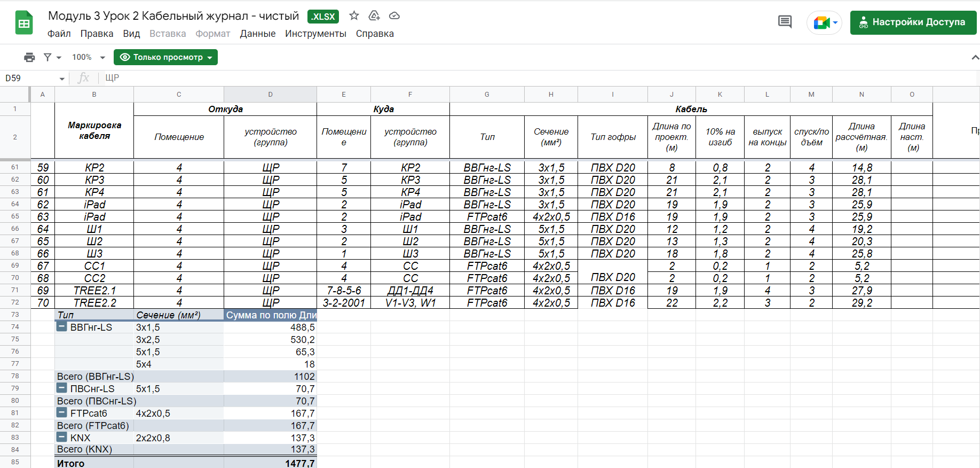Star this spreadsheet document

tap(354, 16)
